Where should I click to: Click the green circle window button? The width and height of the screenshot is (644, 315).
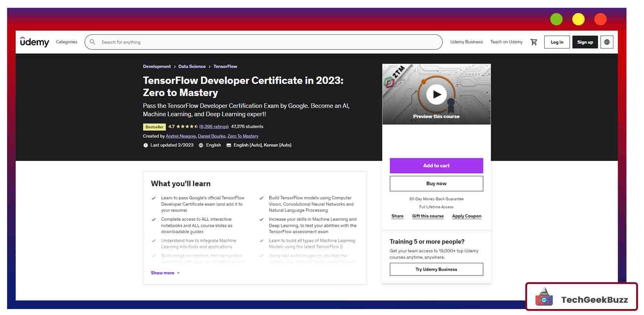tap(556, 19)
